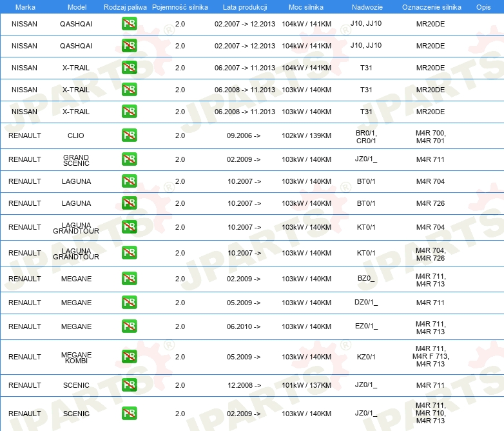The image size is (504, 431).
Task: Click engine capacity 2.0 in MEGANE KOMBI row
Action: click(180, 357)
